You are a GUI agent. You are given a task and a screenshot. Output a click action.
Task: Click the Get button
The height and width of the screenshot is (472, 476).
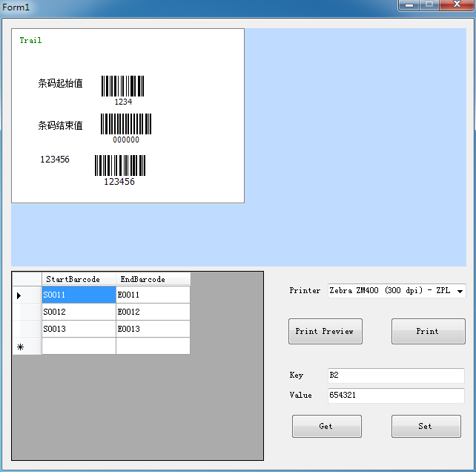click(327, 426)
